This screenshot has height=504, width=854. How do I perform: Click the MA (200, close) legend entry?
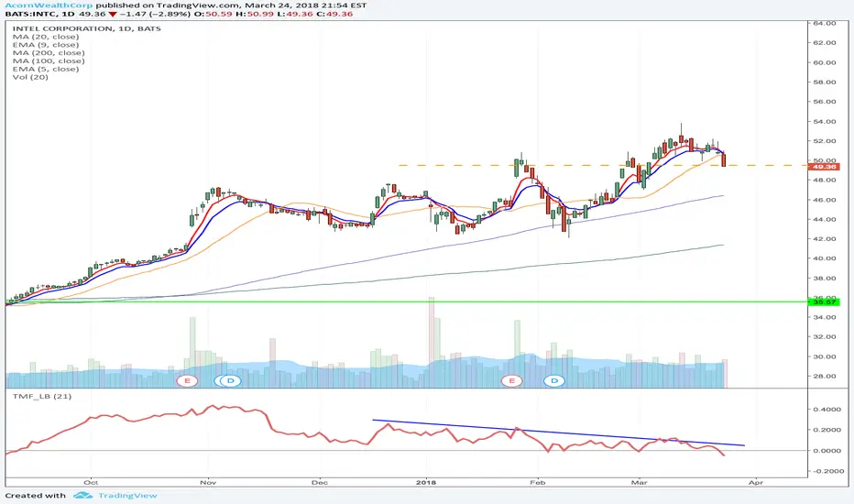pos(49,53)
